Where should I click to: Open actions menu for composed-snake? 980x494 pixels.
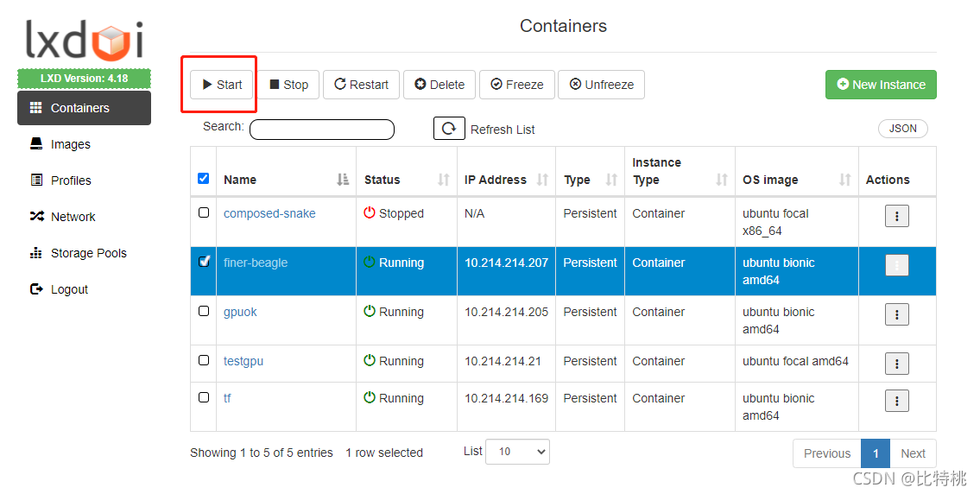[x=897, y=217]
